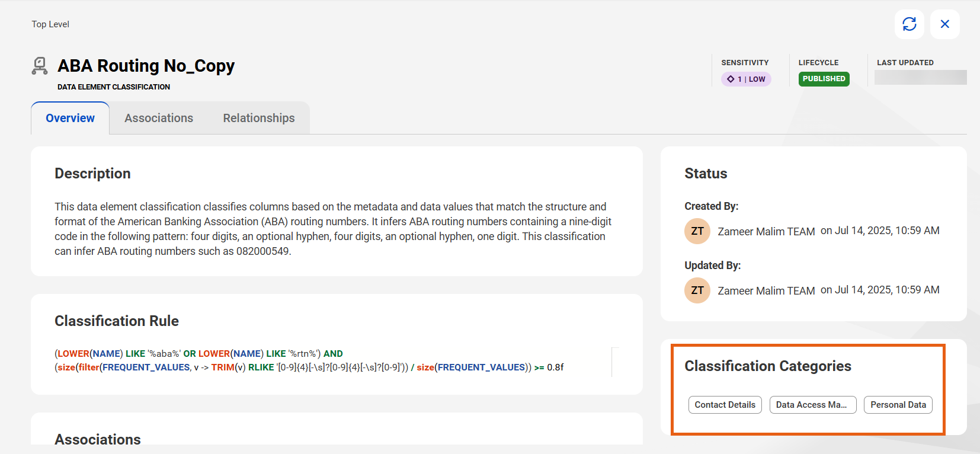Image resolution: width=980 pixels, height=454 pixels.
Task: Click the data element classification icon
Action: point(40,66)
